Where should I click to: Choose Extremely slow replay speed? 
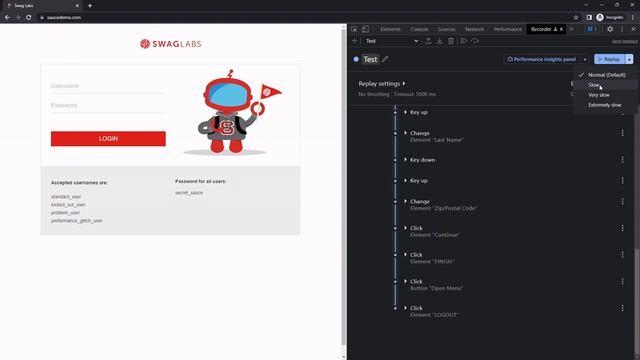(x=606, y=105)
